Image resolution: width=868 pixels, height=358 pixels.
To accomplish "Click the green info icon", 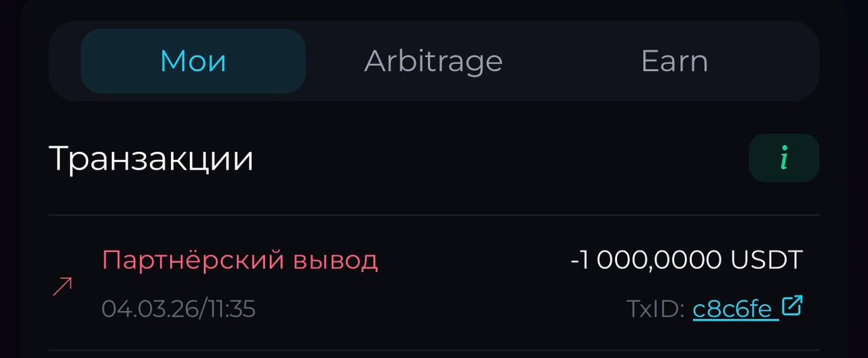I will click(784, 158).
